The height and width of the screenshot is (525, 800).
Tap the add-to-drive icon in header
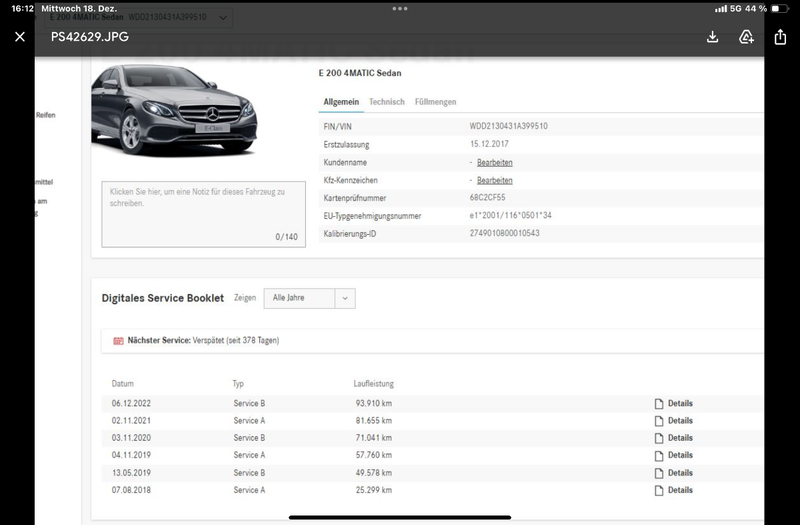coord(746,37)
